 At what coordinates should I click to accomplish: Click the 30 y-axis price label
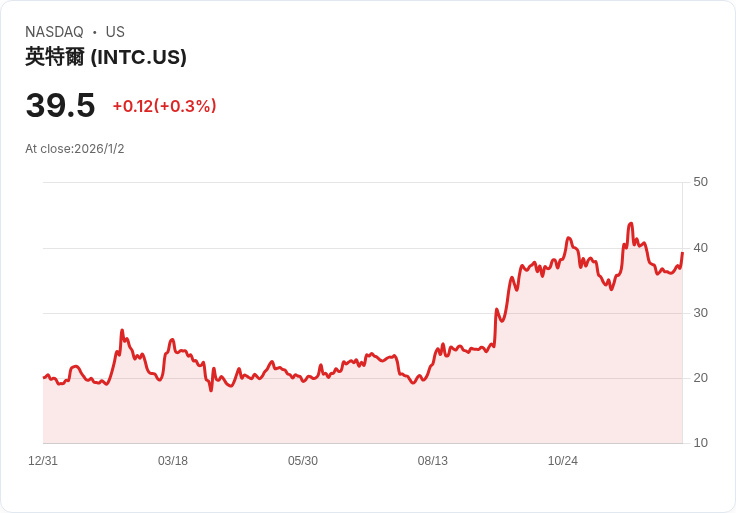coord(700,313)
